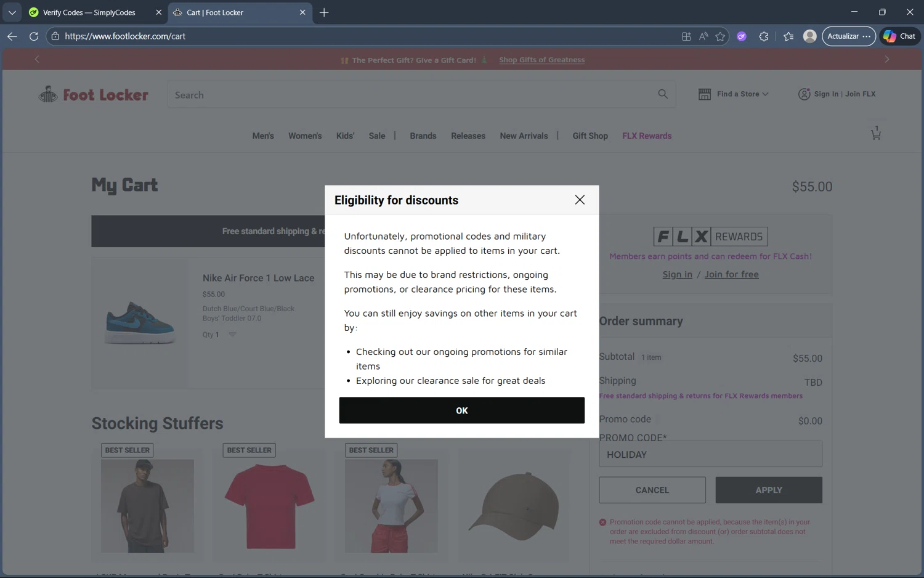This screenshot has height=578, width=924.
Task: Show previous promo banner message
Action: point(37,59)
